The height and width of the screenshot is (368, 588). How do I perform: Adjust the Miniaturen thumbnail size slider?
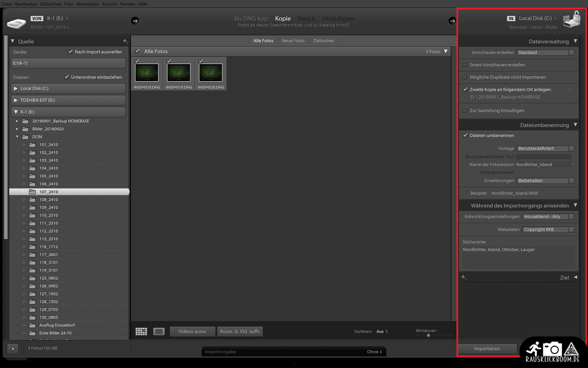(x=428, y=335)
